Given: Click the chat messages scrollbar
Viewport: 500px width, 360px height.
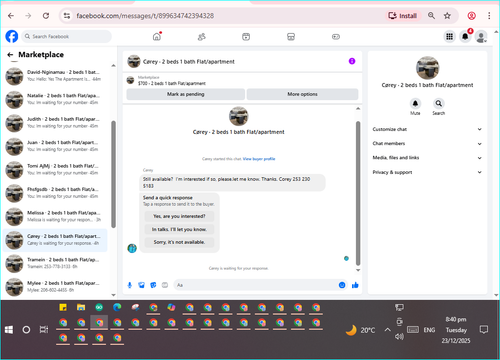Looking at the screenshot, I should point(358,193).
